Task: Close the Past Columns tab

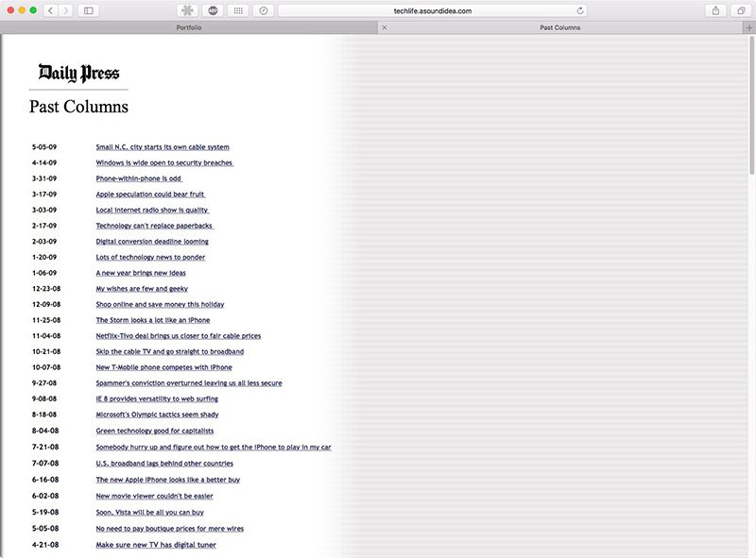Action: click(384, 27)
